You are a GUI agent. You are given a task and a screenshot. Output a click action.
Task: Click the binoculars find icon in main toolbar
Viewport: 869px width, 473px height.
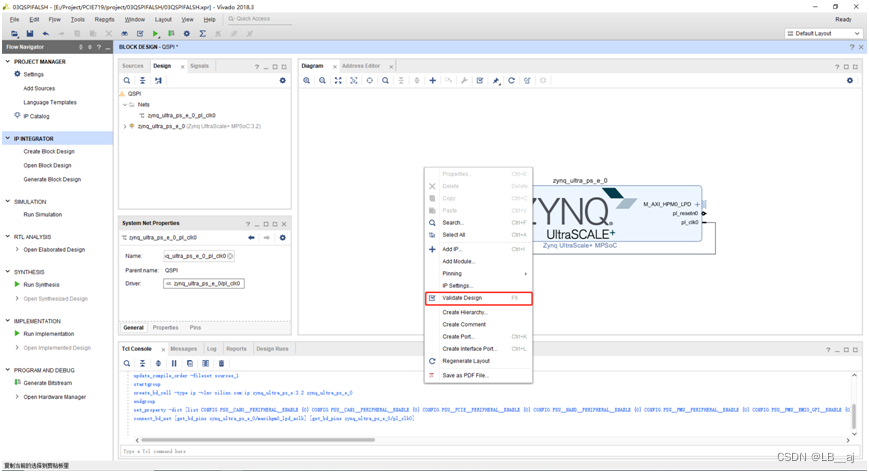tap(125, 34)
